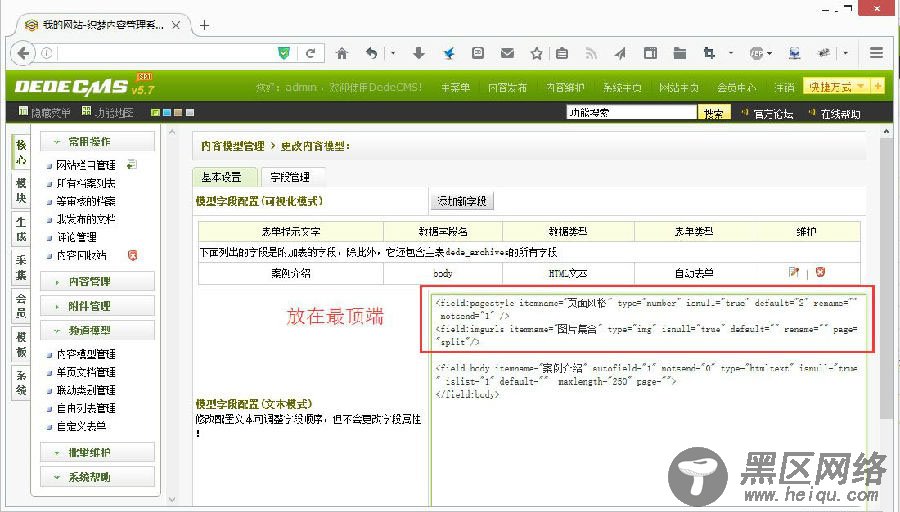Edit the 案例介绍 body field via the pencil icon
This screenshot has height=512, width=900.
tap(794, 272)
